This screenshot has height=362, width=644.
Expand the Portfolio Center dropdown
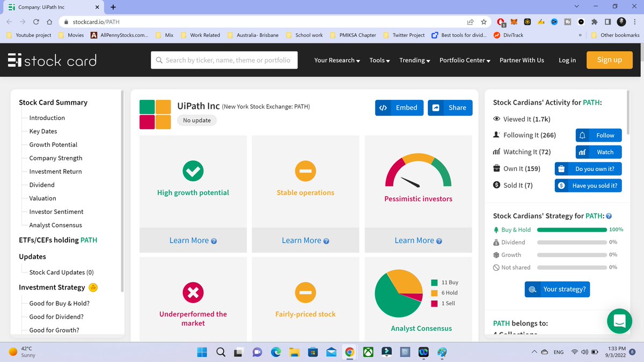click(x=465, y=60)
